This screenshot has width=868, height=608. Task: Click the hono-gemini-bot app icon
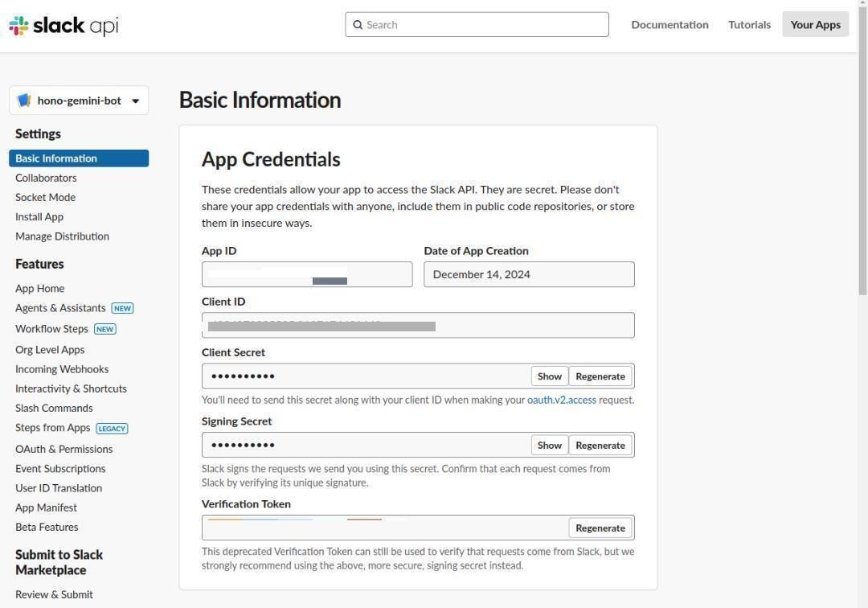(x=24, y=101)
